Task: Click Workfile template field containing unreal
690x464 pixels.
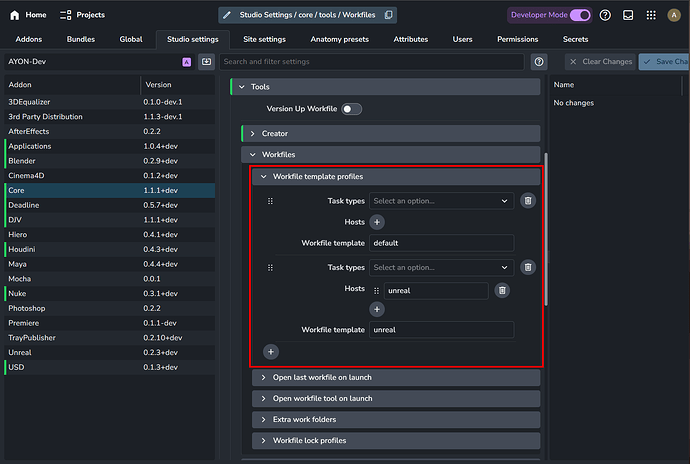Action: 441,330
